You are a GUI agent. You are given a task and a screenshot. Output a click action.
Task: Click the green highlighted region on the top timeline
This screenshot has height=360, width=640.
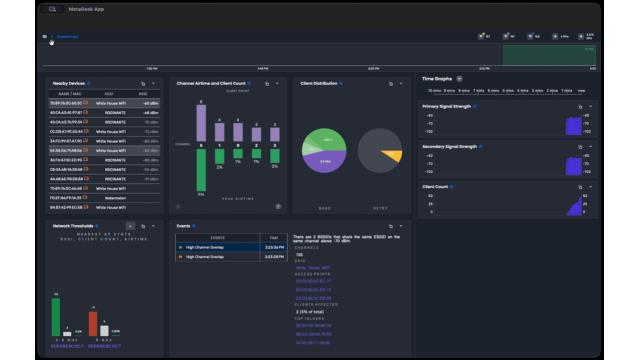pyautogui.click(x=549, y=55)
